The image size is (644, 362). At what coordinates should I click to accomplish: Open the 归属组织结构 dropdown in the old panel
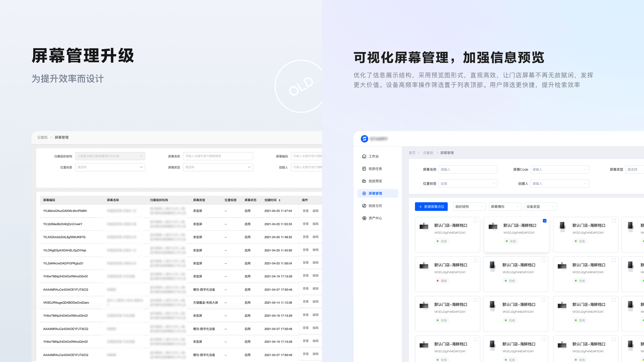[110, 156]
